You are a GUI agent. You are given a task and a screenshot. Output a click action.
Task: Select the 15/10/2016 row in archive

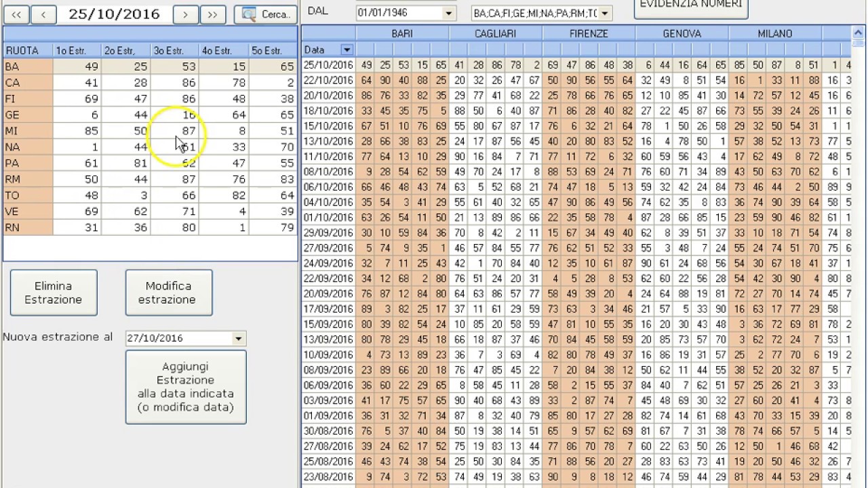[576, 126]
